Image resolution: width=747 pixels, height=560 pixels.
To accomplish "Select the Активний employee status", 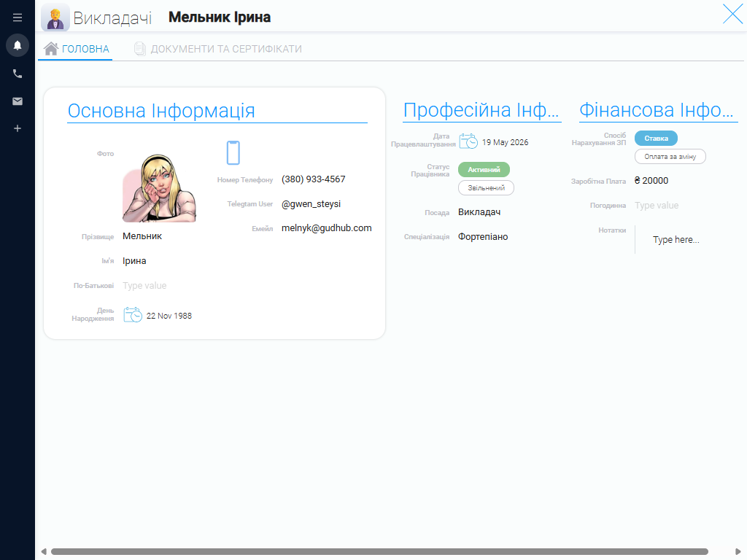I will [x=484, y=169].
